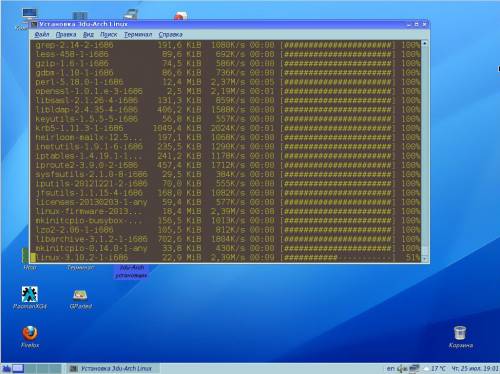Image resolution: width=500 pixels, height=374 pixels.
Task: Click the terminal scrollbar up arrow
Action: click(425, 43)
